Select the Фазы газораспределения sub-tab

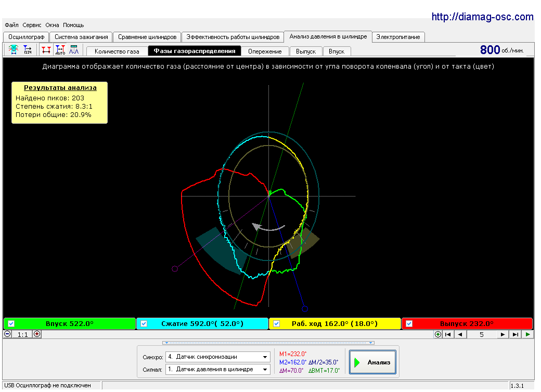(195, 51)
